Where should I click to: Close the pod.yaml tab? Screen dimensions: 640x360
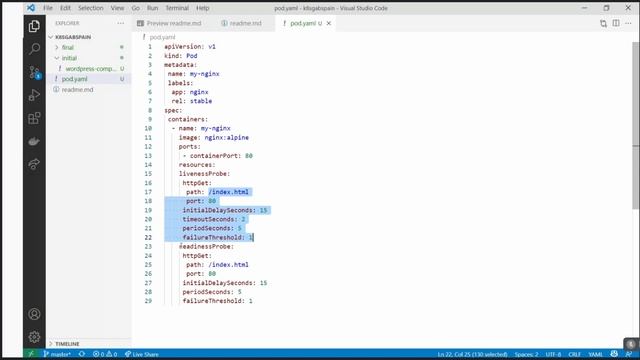pyautogui.click(x=329, y=23)
